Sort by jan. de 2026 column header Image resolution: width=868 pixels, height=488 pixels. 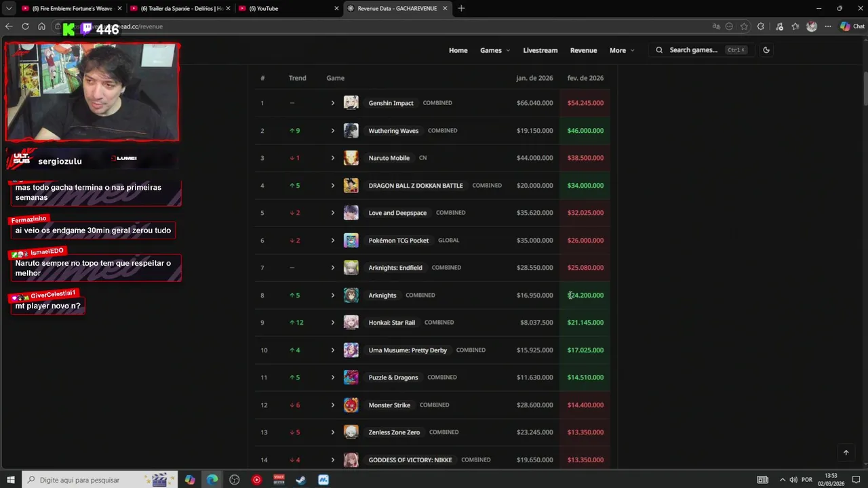(534, 78)
